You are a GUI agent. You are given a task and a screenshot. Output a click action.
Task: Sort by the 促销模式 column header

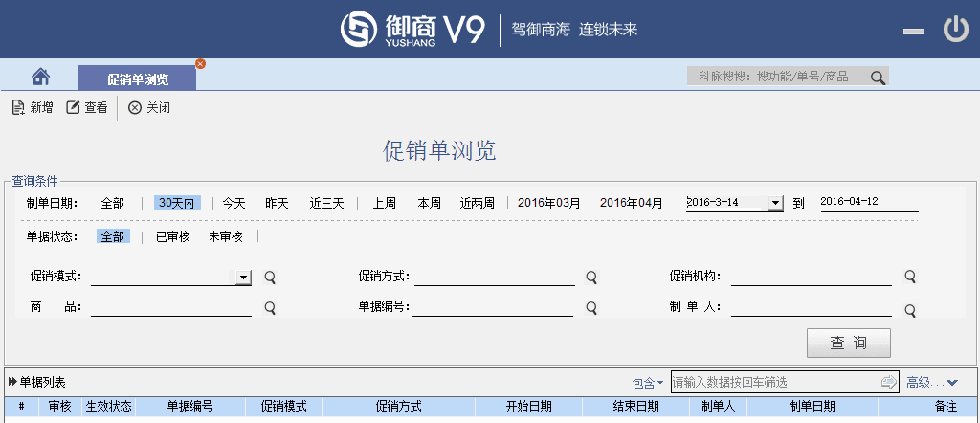tap(283, 406)
